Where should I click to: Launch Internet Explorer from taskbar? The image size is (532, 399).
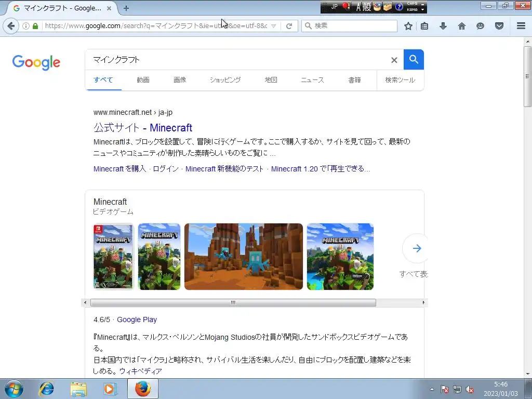[x=46, y=389]
